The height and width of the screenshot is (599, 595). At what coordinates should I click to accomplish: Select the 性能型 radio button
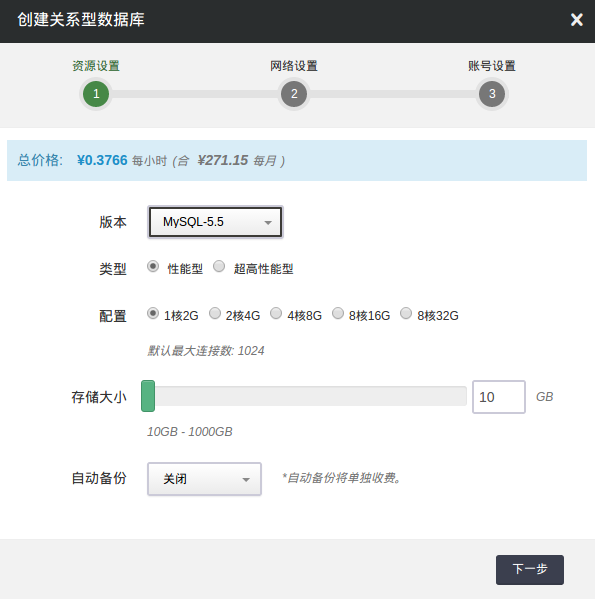tap(153, 266)
